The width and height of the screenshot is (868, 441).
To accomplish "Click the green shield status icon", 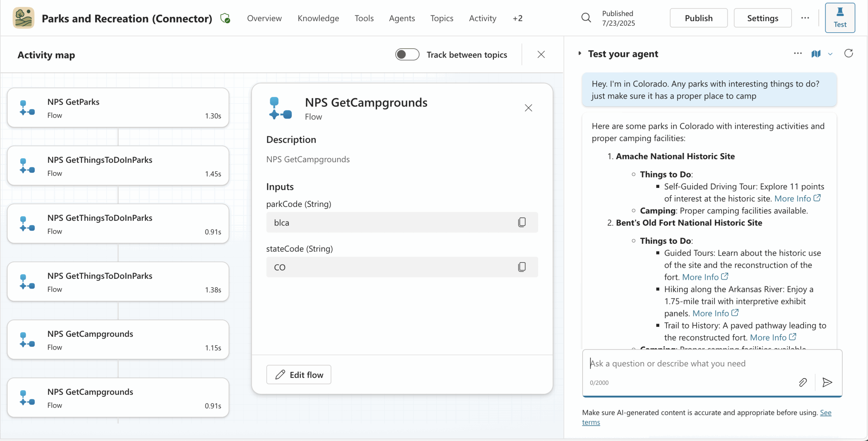I will (225, 18).
